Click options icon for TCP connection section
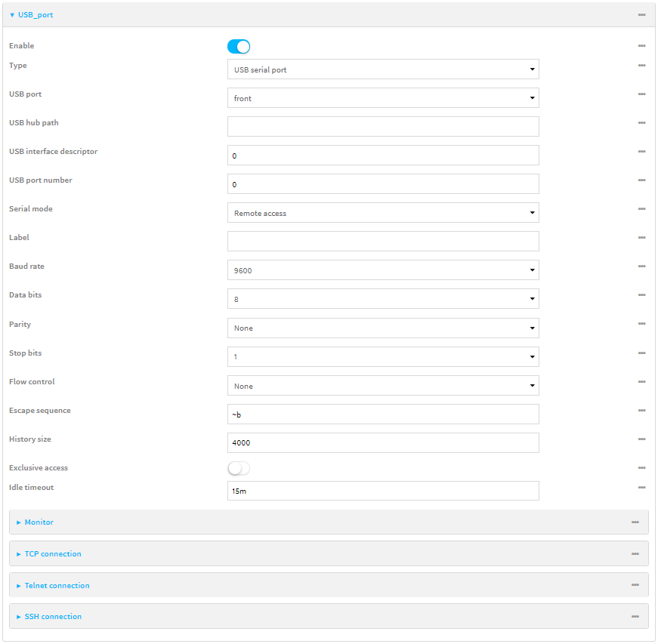Image resolution: width=658 pixels, height=644 pixels. (635, 554)
